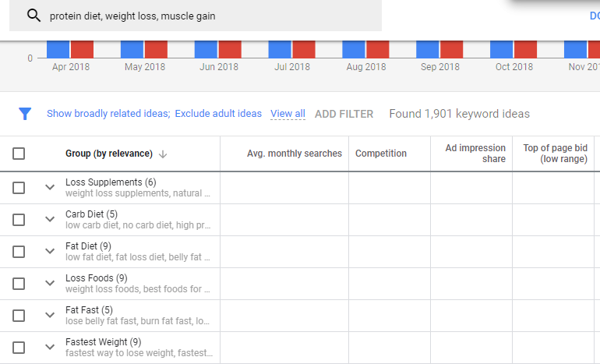Check the Loss Foods row checkbox

pyautogui.click(x=19, y=284)
